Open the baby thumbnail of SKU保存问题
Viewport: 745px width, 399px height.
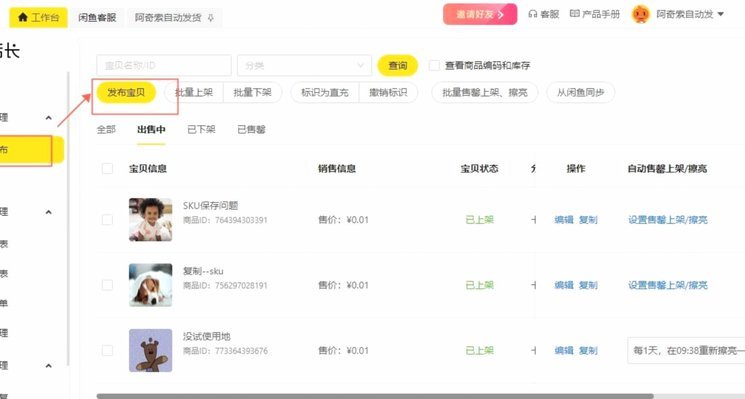151,219
